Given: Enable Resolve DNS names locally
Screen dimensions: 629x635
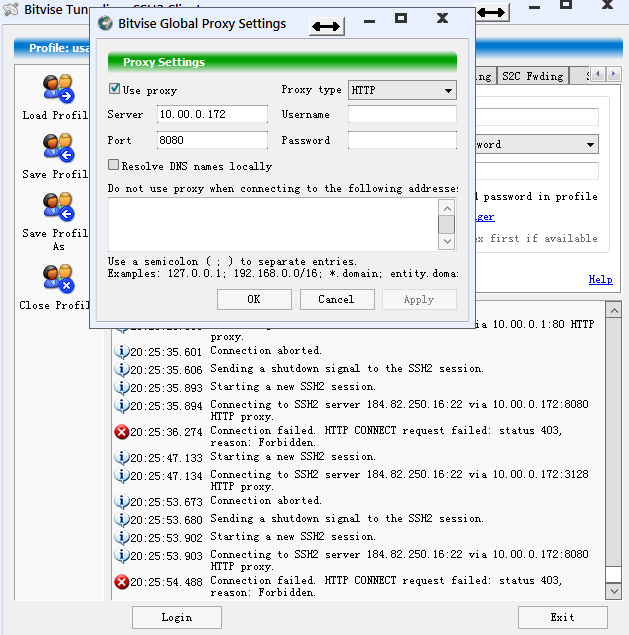Looking at the screenshot, I should click(113, 164).
